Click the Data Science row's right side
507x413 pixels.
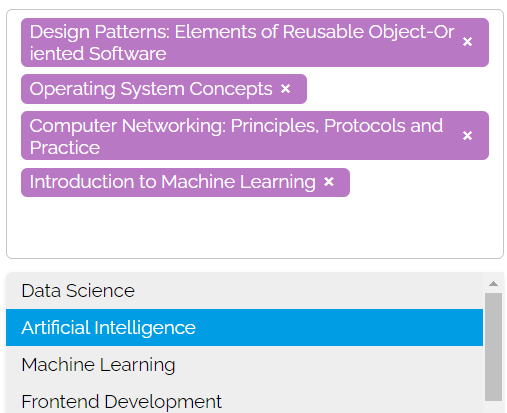[x=367, y=291]
